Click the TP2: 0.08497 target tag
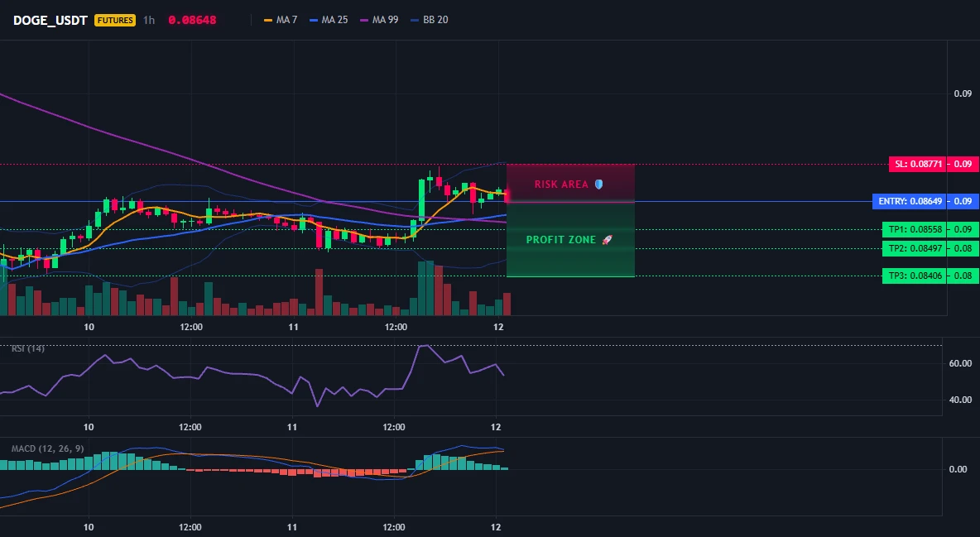Image resolution: width=980 pixels, height=537 pixels. [x=915, y=248]
